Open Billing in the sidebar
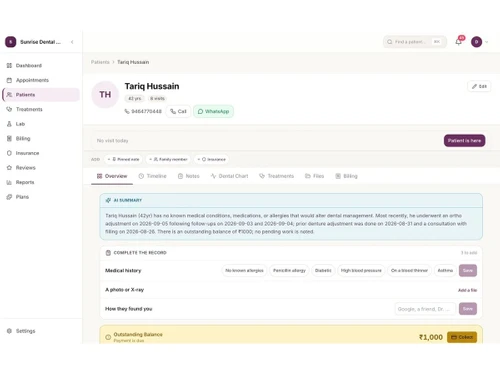 coord(40,138)
